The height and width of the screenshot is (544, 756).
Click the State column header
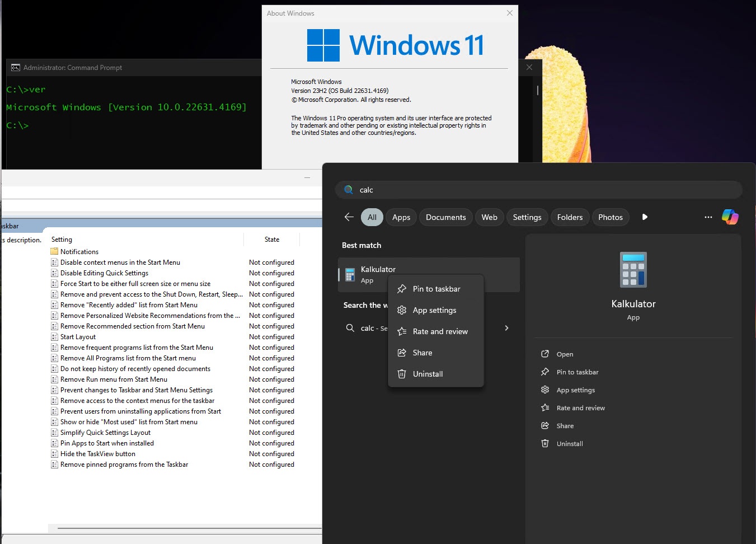pos(272,240)
